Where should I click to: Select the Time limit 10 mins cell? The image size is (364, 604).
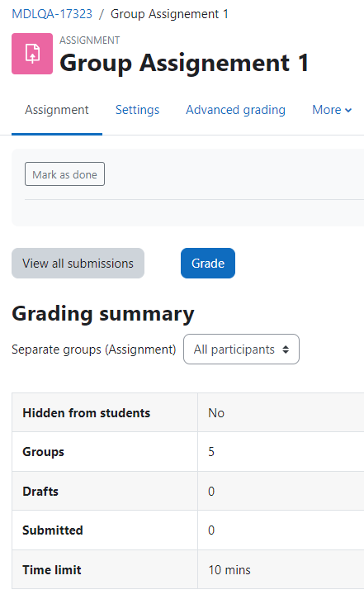tap(281, 570)
